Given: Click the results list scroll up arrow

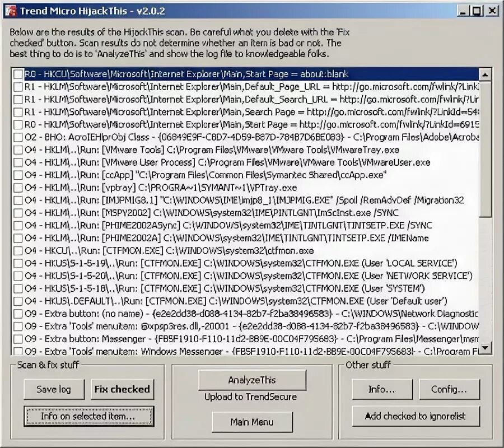Looking at the screenshot, I should (485, 74).
